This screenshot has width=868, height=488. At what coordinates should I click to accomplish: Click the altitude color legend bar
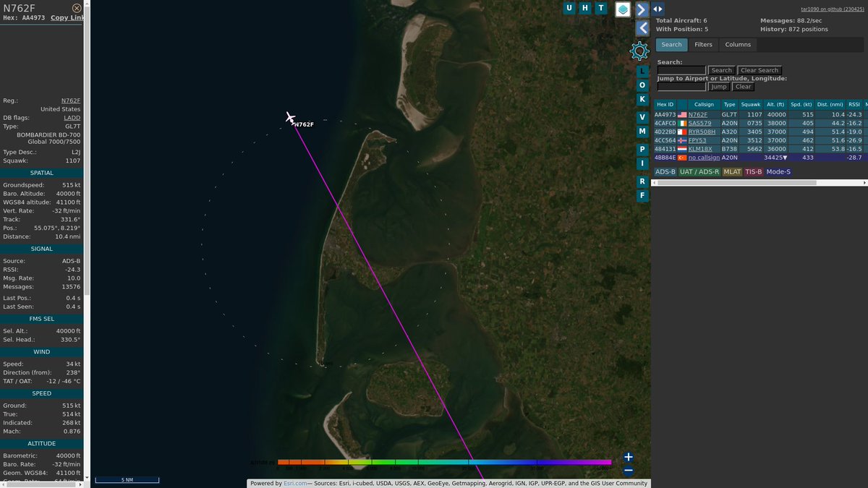(x=443, y=462)
